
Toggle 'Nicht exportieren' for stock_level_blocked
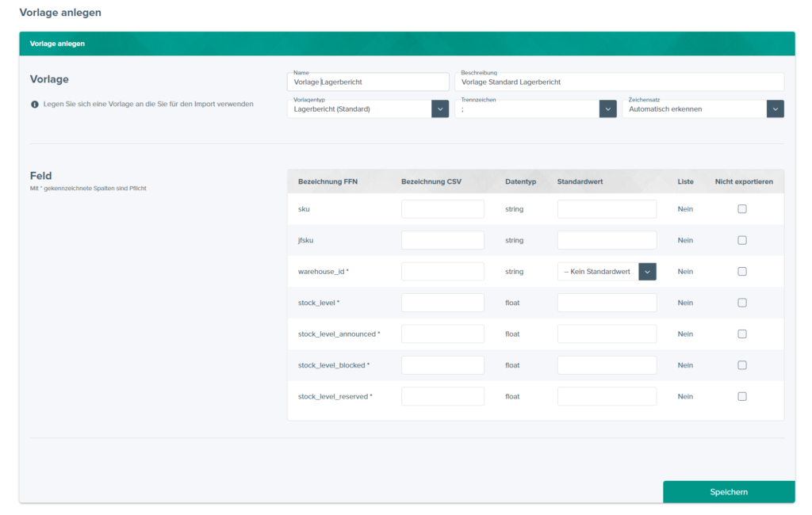pyautogui.click(x=742, y=365)
